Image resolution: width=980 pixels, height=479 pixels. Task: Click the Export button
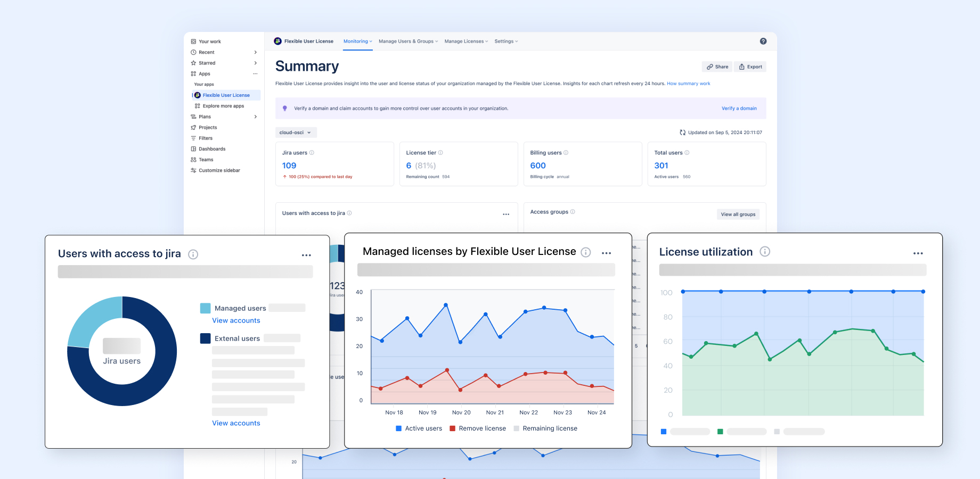pos(750,67)
